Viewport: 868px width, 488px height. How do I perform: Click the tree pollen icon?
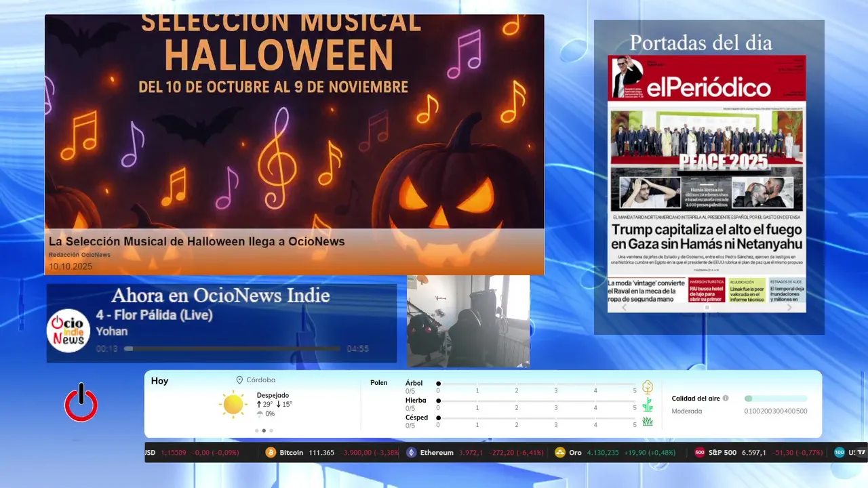tap(648, 387)
